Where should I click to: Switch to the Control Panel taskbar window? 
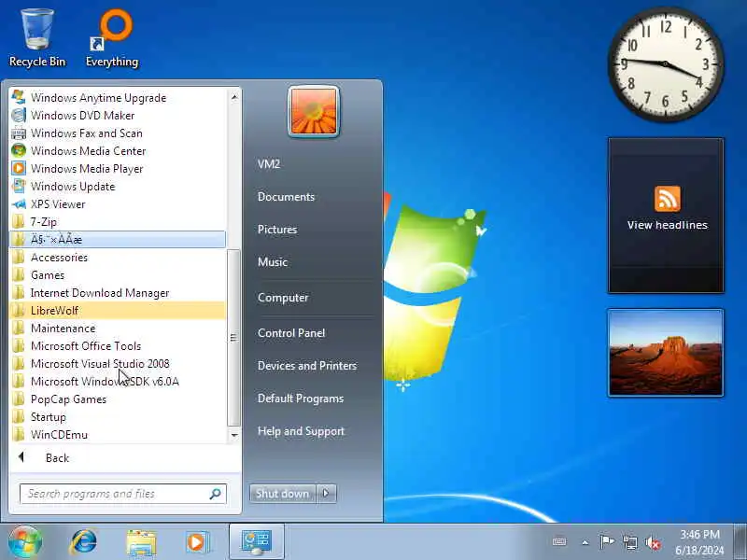point(256,542)
